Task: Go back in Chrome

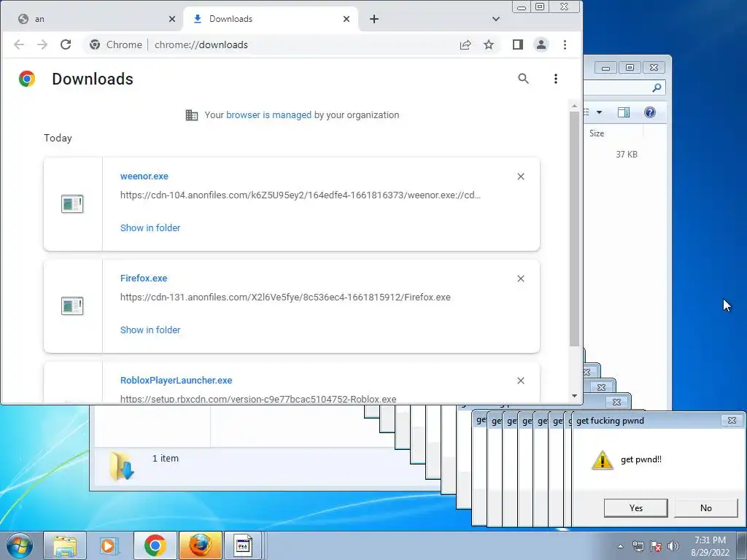Action: click(19, 44)
